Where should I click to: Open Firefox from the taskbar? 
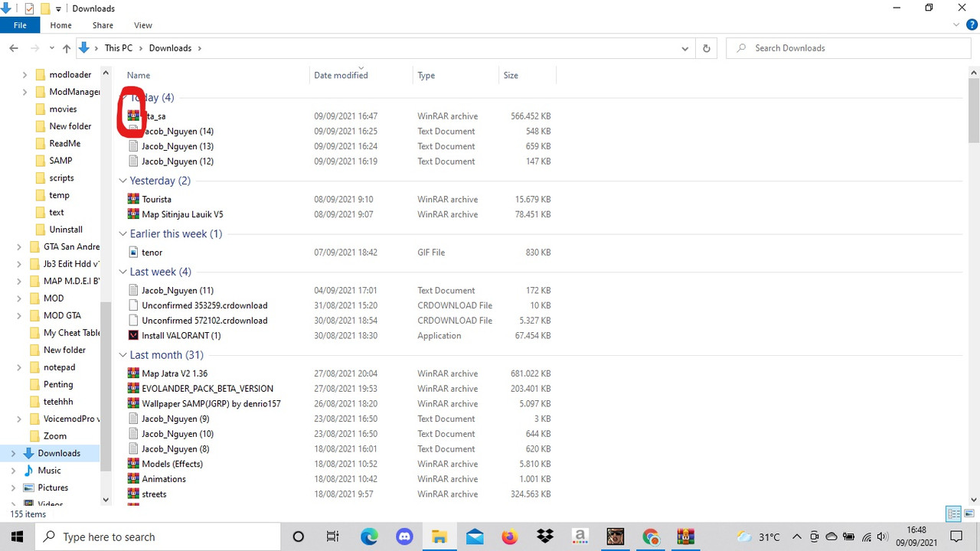click(x=510, y=536)
